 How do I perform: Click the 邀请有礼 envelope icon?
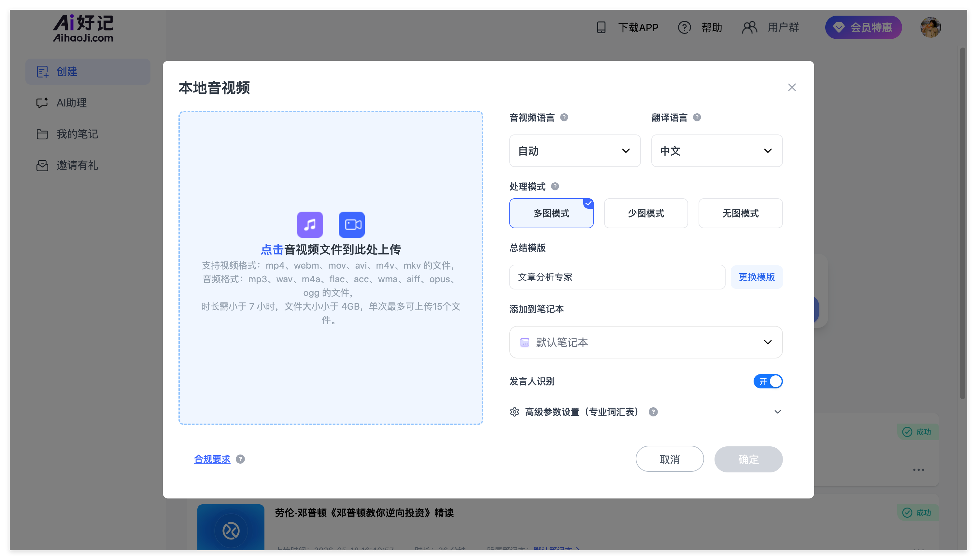coord(42,165)
